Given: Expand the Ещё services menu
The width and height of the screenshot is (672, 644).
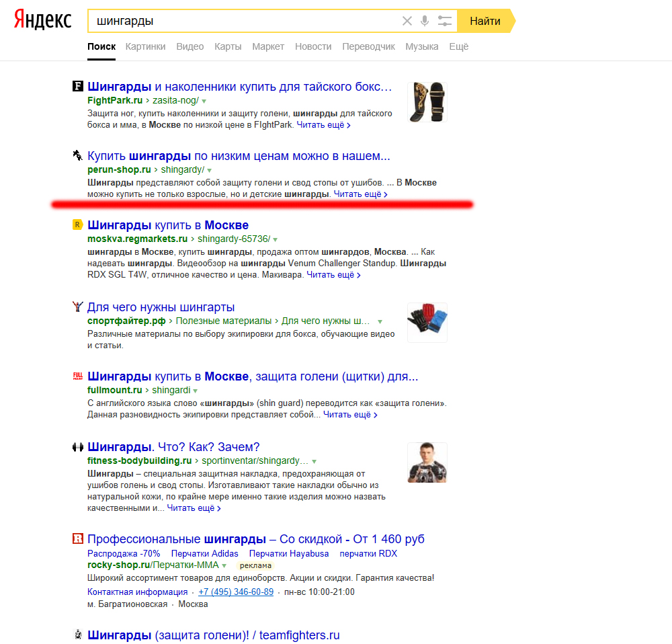Looking at the screenshot, I should click(x=458, y=46).
